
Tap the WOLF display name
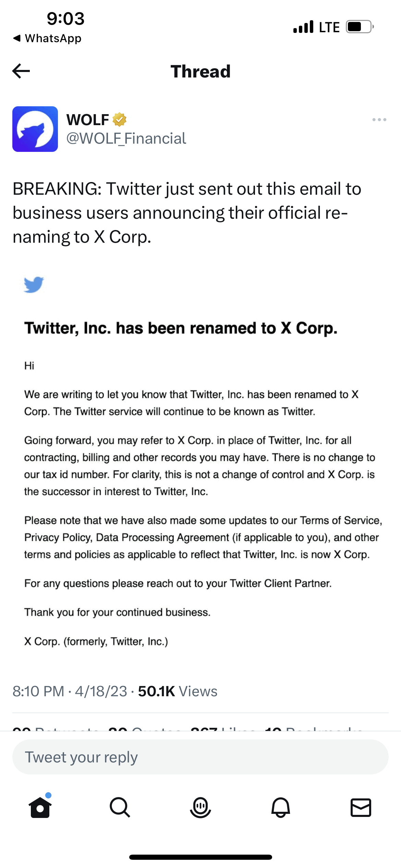pyautogui.click(x=88, y=120)
